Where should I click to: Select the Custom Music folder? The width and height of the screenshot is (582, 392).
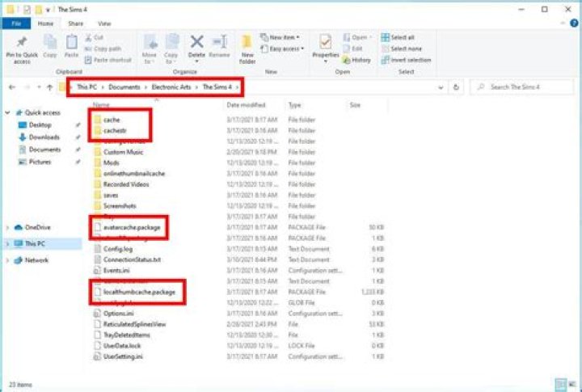click(x=123, y=152)
